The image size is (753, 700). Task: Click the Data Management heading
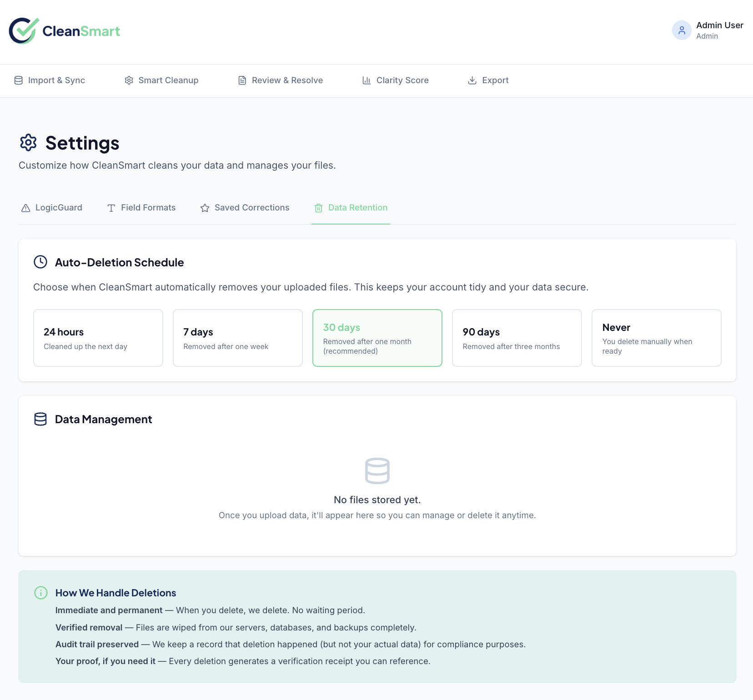(x=104, y=419)
